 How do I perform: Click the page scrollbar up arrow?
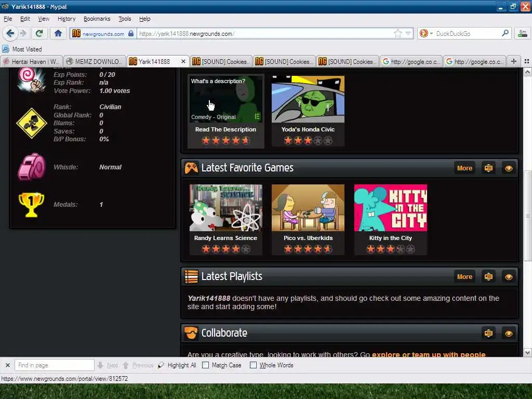pyautogui.click(x=528, y=72)
